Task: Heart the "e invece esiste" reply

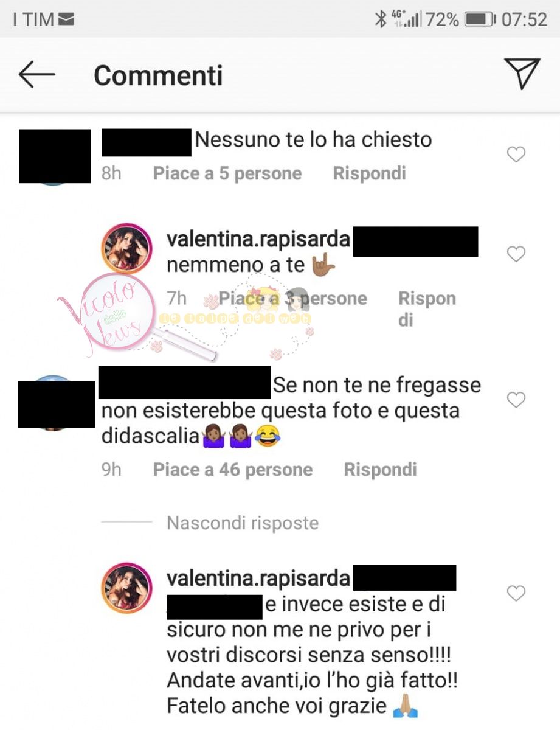Action: click(x=516, y=593)
